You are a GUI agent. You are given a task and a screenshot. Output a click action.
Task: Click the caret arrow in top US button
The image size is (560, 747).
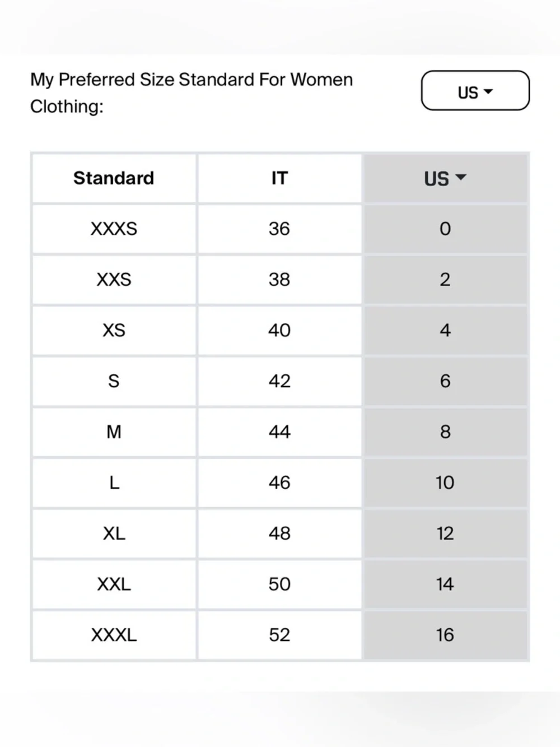tap(488, 91)
